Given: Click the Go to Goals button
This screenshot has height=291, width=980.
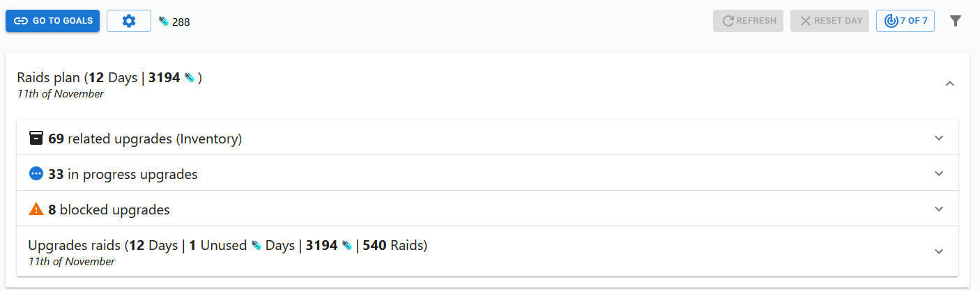Looking at the screenshot, I should (x=53, y=21).
